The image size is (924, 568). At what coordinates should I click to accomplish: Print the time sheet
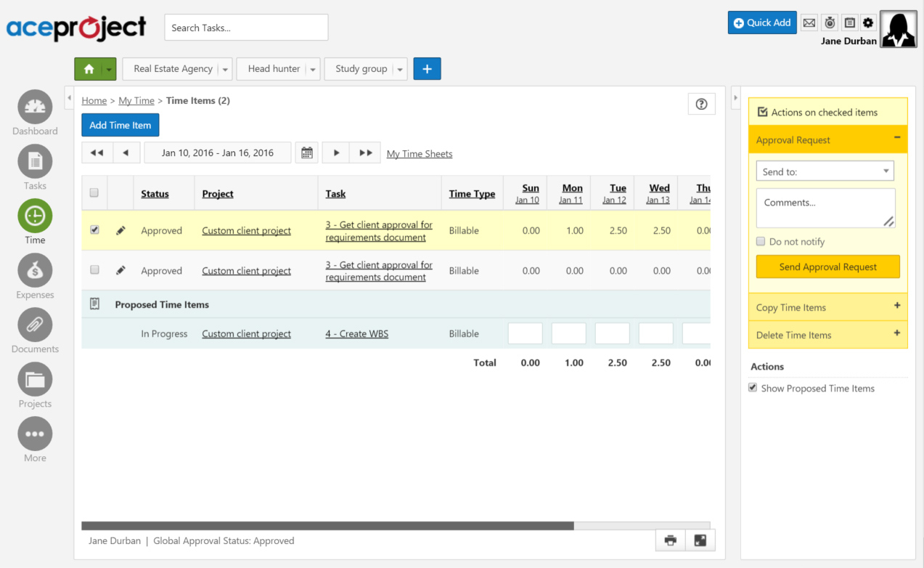[669, 540]
